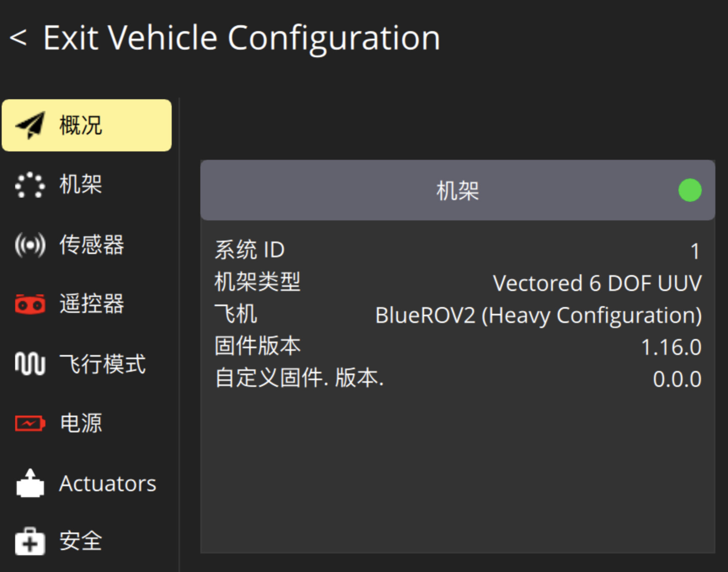Select the 传感器 sensors tab
Image resolution: width=728 pixels, height=572 pixels.
coord(92,244)
